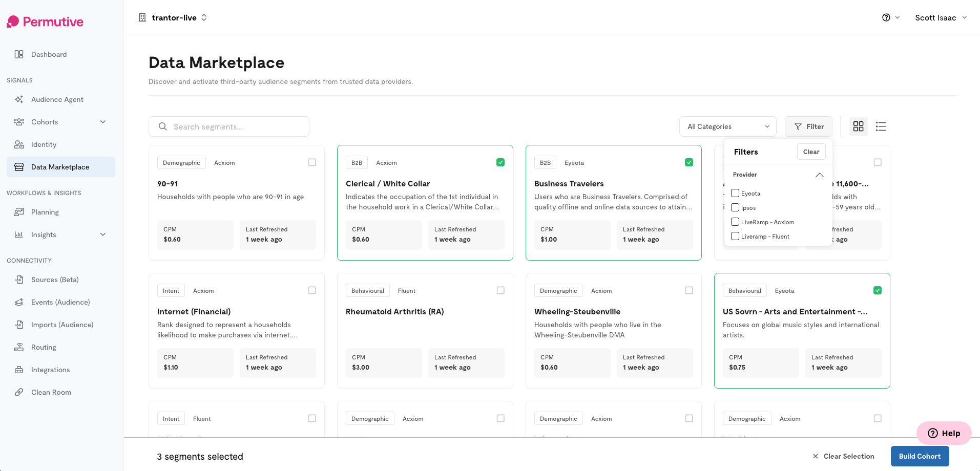Viewport: 980px width, 471px height.
Task: Switch to grid view
Action: click(x=859, y=126)
